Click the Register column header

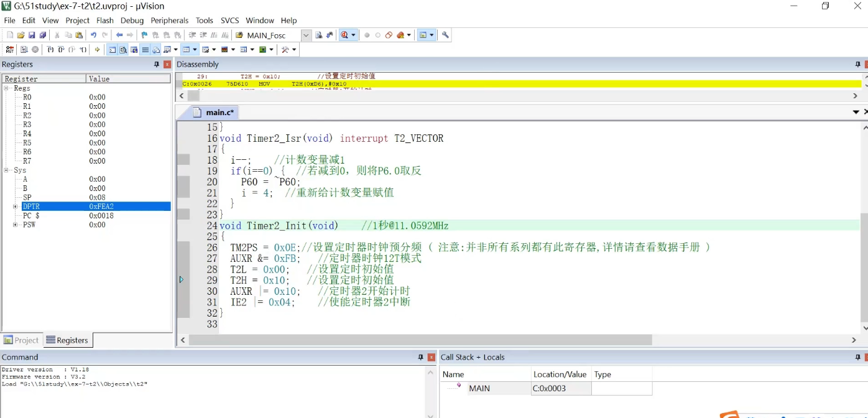(x=44, y=79)
